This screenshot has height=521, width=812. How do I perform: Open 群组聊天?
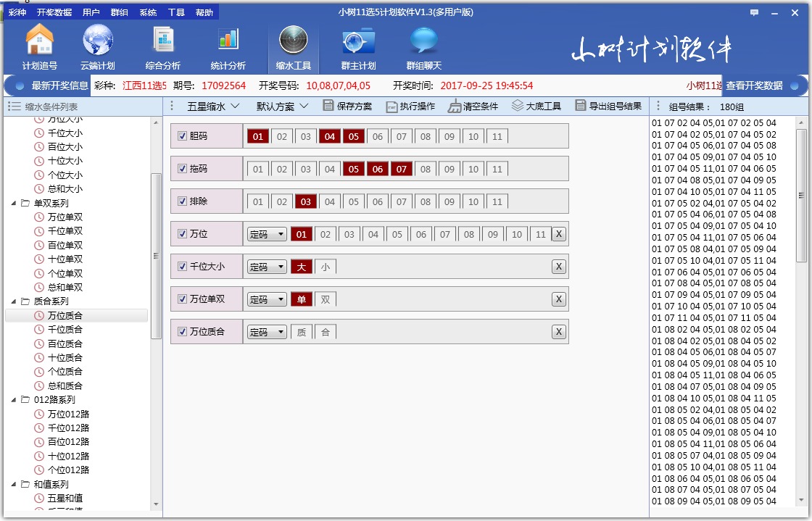click(423, 47)
